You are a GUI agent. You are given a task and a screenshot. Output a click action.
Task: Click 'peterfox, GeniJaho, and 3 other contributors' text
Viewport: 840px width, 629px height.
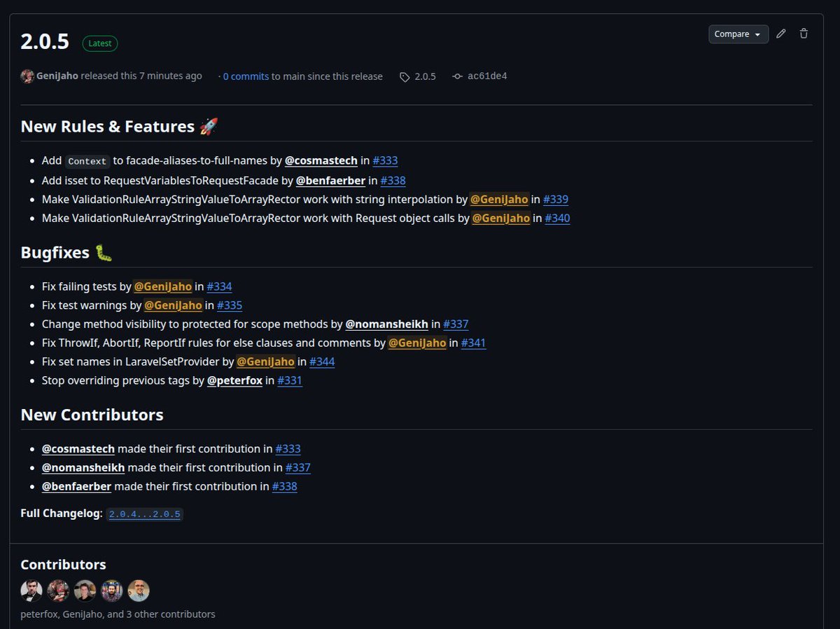coord(118,614)
